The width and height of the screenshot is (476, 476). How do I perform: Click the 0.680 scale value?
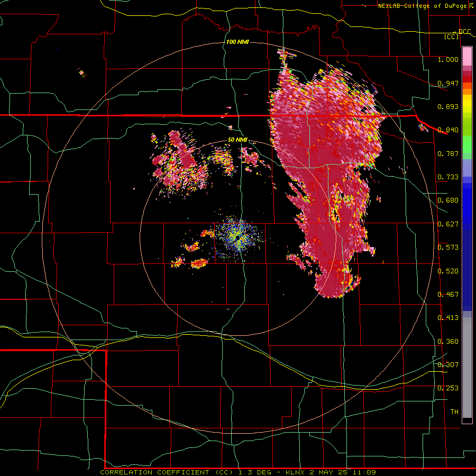[448, 200]
